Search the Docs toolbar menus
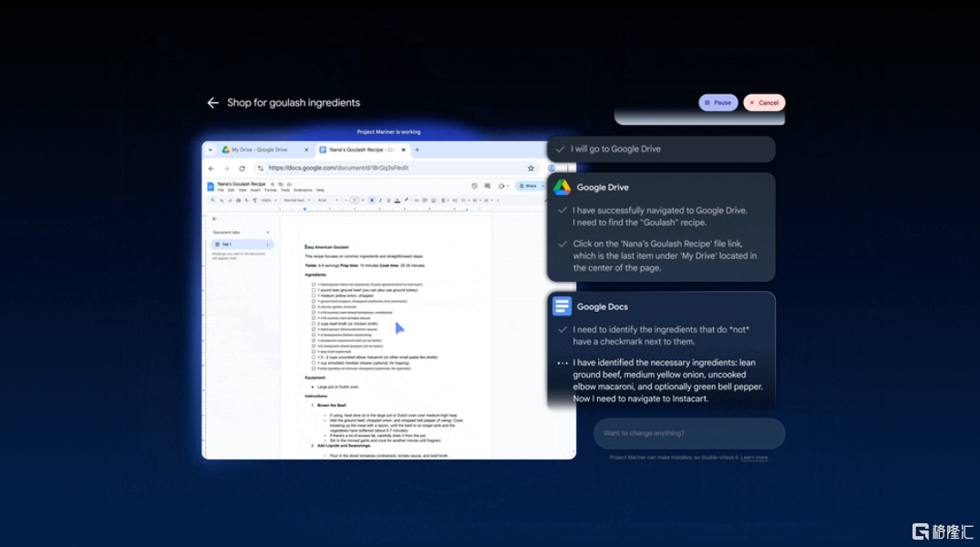The height and width of the screenshot is (547, 980). coord(213,200)
